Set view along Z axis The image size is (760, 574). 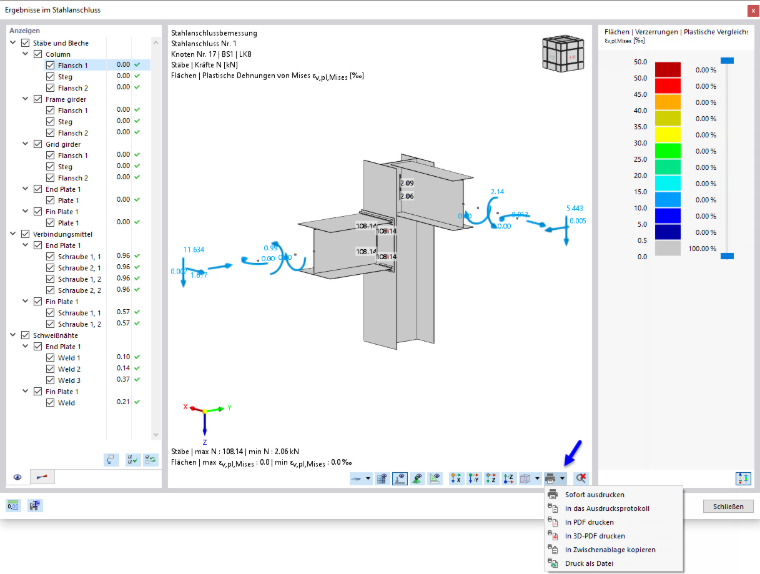click(491, 478)
